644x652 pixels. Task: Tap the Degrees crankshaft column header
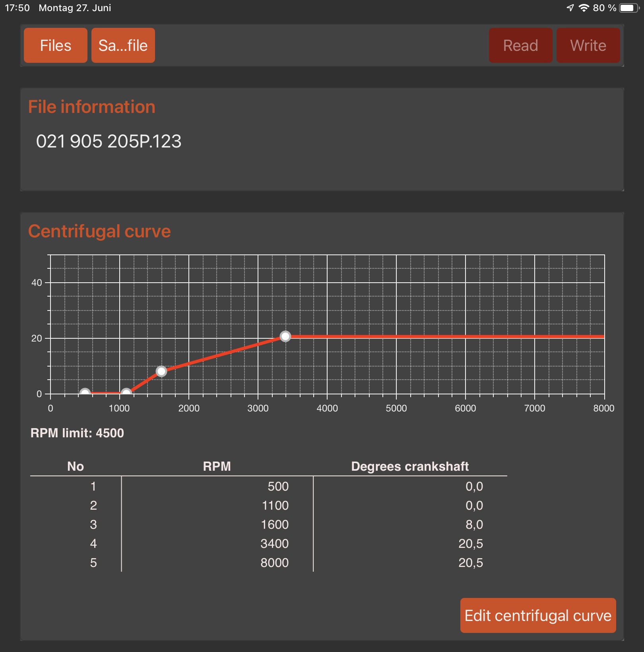tap(410, 466)
